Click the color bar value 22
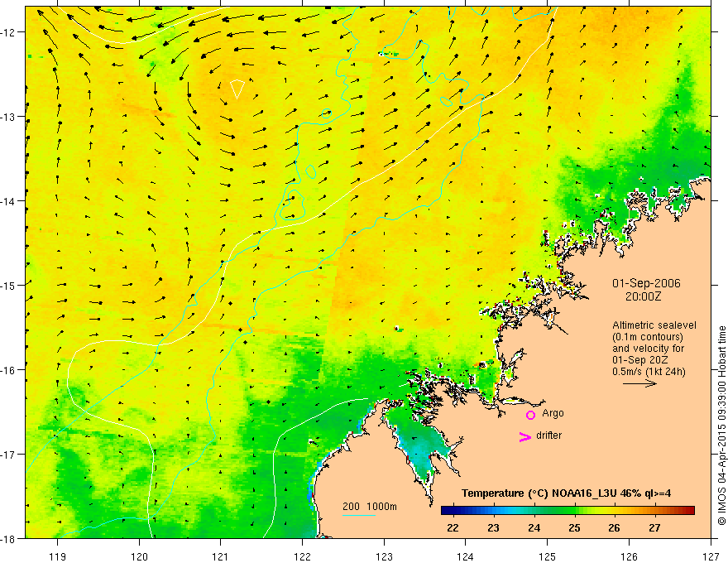This screenshot has height=563, width=728. 453,527
